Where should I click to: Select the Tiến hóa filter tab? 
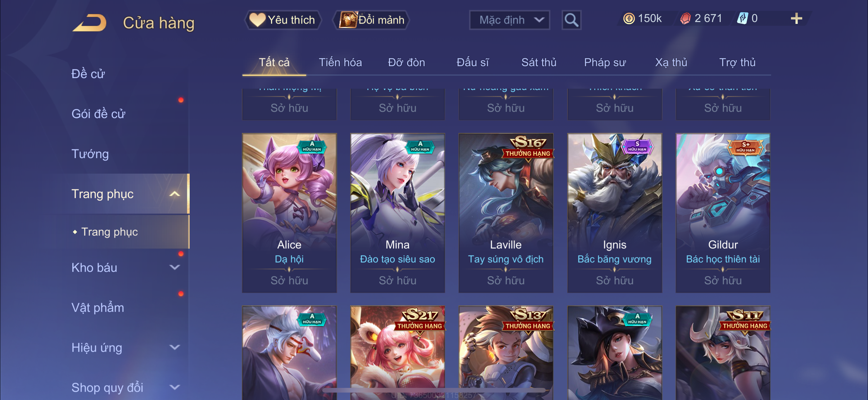340,62
